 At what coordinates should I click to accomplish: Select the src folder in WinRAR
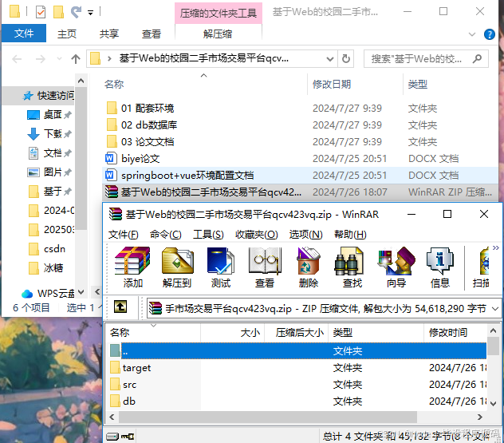point(129,385)
